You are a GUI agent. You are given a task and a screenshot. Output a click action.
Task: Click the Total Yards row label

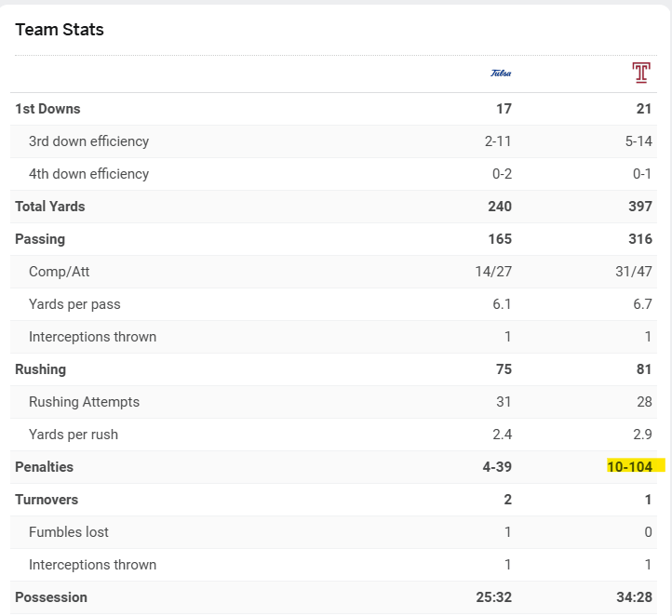click(49, 207)
